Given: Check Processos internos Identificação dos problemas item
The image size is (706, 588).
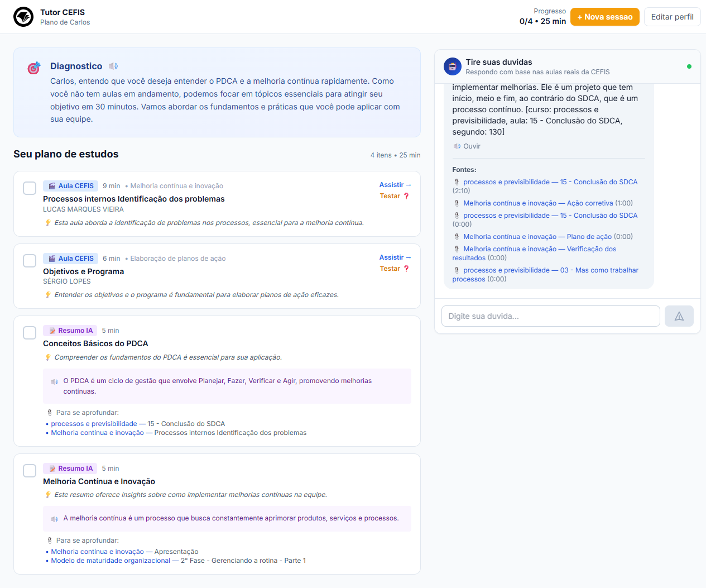Looking at the screenshot, I should 30,188.
